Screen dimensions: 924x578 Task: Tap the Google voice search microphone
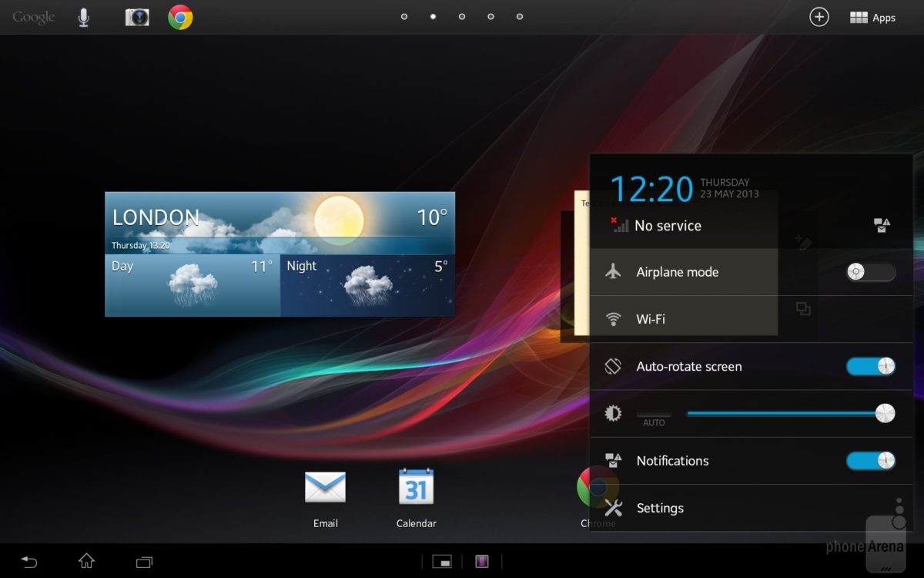coord(84,18)
